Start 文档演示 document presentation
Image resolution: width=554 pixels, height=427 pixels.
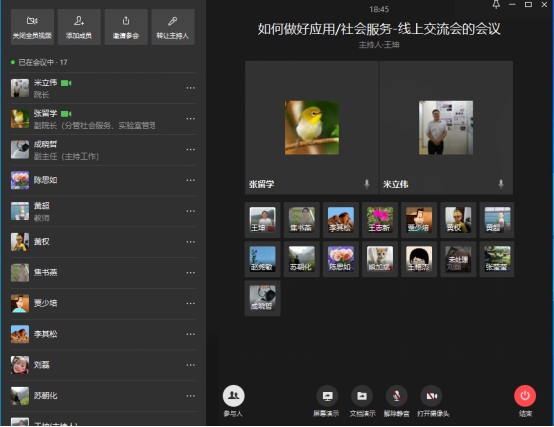point(362,396)
